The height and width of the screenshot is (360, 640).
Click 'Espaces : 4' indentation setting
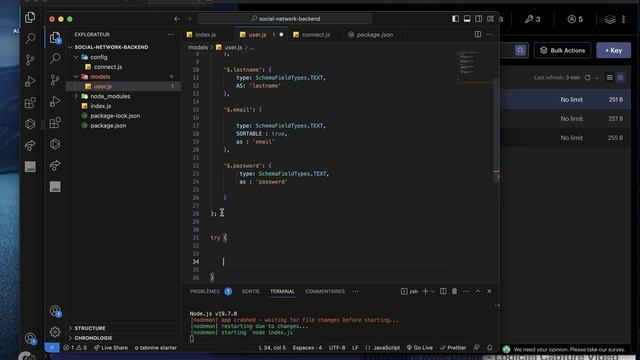(307, 348)
